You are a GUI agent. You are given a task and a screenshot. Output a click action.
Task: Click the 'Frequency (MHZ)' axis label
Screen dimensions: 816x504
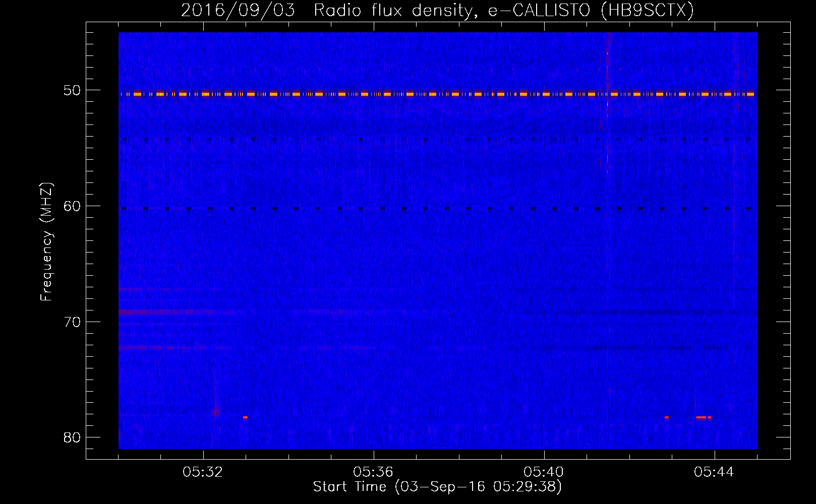pyautogui.click(x=46, y=242)
